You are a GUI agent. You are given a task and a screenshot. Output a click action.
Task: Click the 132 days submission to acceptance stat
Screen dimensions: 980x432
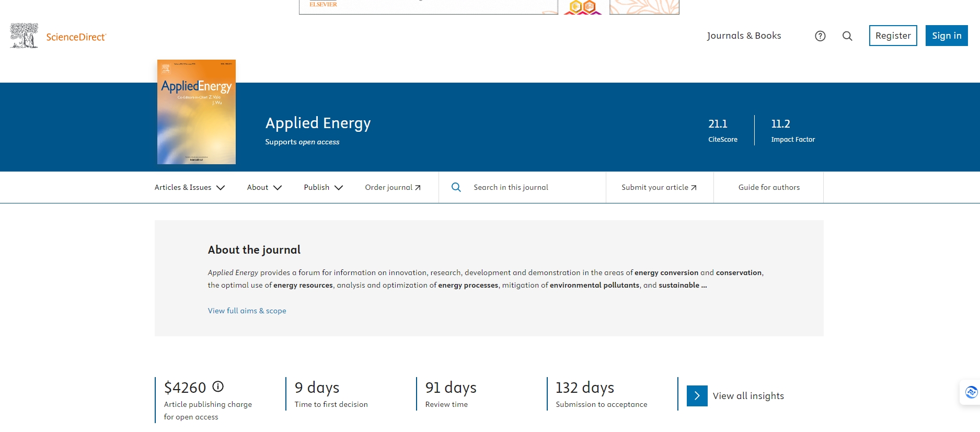click(x=601, y=394)
